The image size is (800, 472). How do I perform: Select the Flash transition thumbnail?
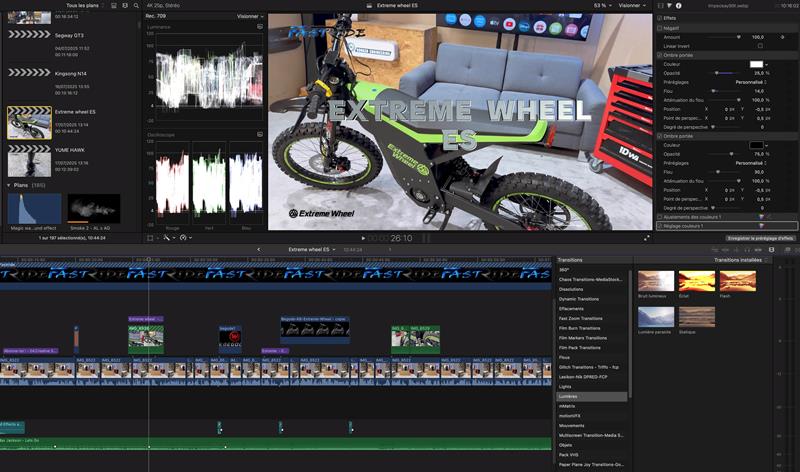pyautogui.click(x=737, y=281)
